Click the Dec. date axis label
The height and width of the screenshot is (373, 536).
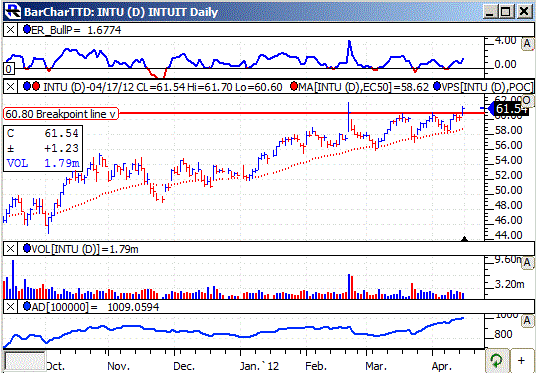[x=185, y=366]
